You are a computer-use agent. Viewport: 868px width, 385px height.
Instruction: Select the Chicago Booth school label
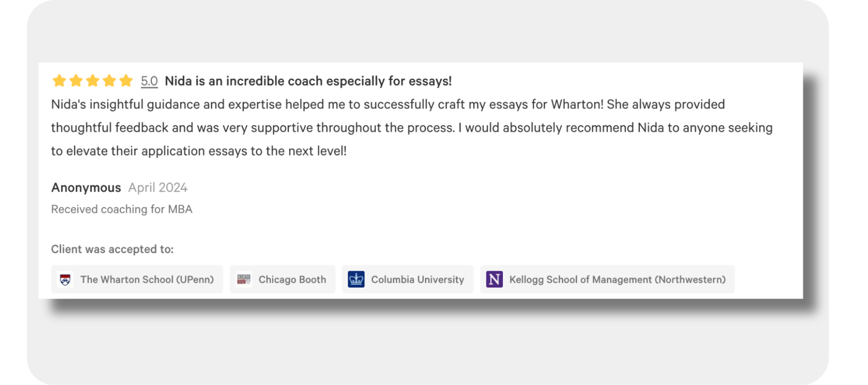292,279
